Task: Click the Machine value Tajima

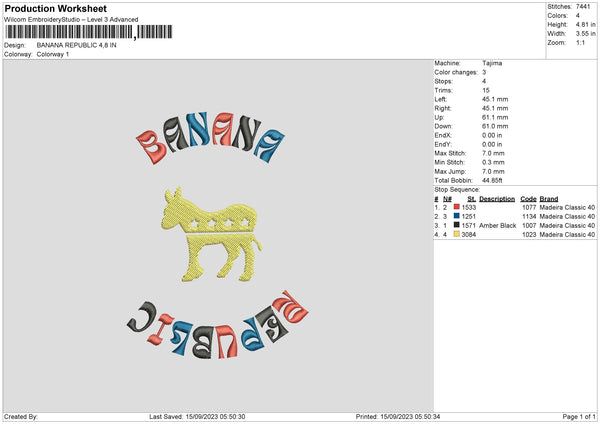Action: pos(492,63)
